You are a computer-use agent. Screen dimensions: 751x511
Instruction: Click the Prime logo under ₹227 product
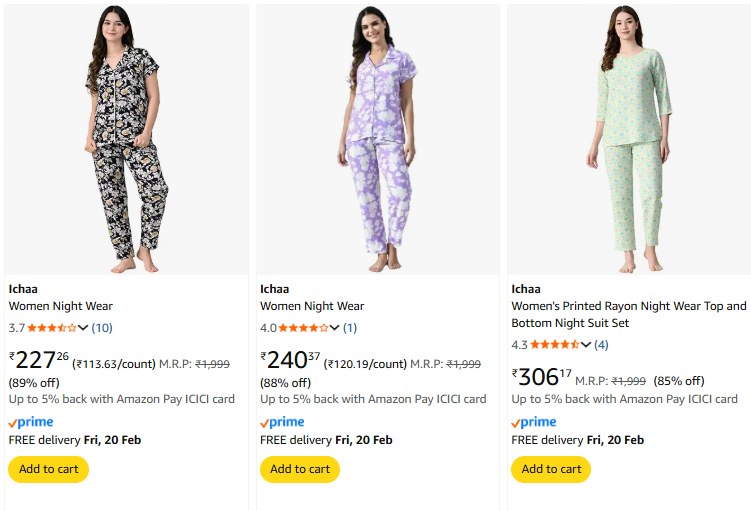(31, 422)
